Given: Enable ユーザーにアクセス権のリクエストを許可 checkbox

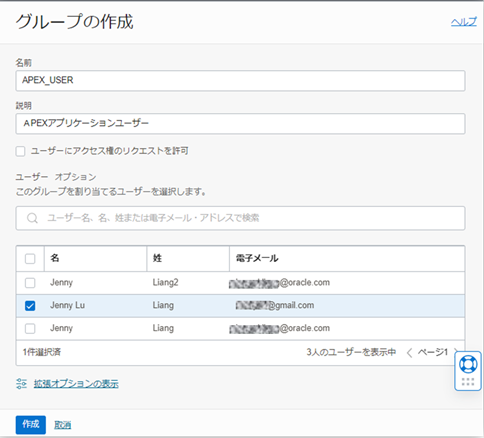Looking at the screenshot, I should coord(20,151).
